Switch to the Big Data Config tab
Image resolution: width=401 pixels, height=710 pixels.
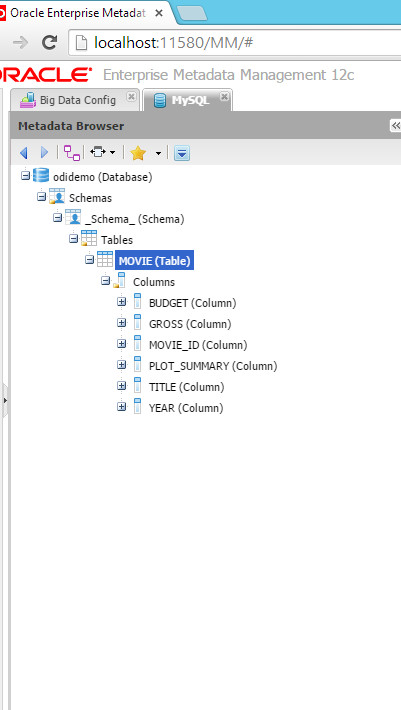pos(77,100)
